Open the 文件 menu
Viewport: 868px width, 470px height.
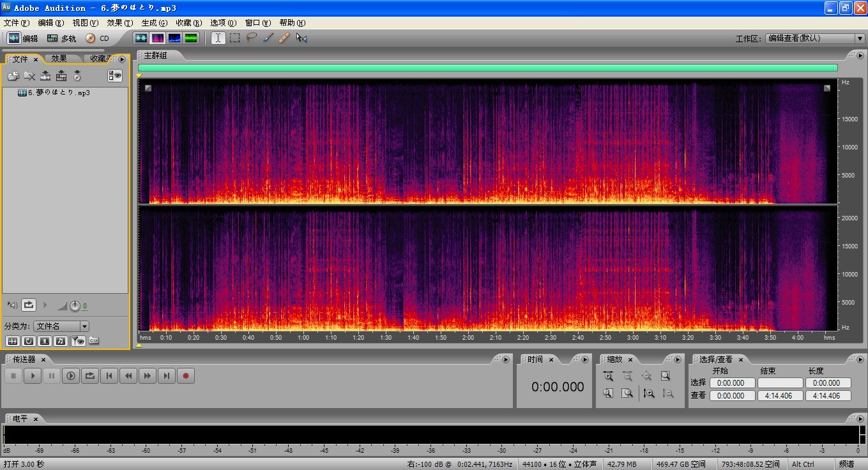(x=17, y=22)
